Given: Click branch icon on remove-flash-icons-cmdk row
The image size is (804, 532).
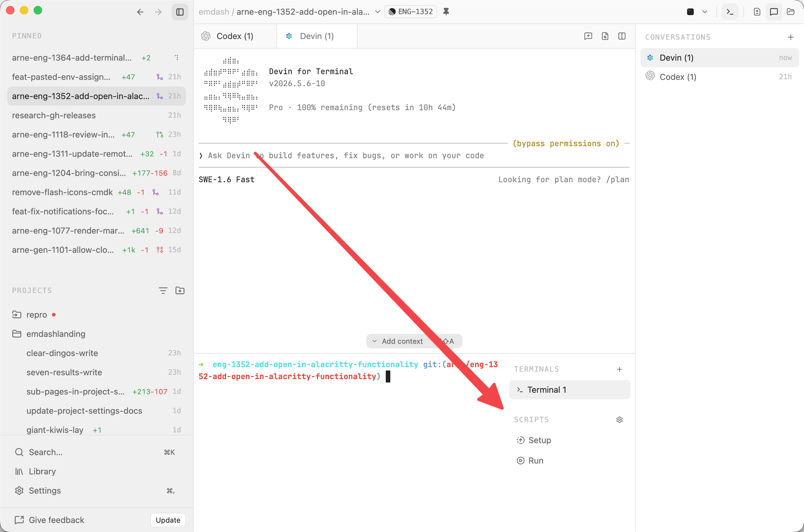Looking at the screenshot, I should [x=156, y=192].
